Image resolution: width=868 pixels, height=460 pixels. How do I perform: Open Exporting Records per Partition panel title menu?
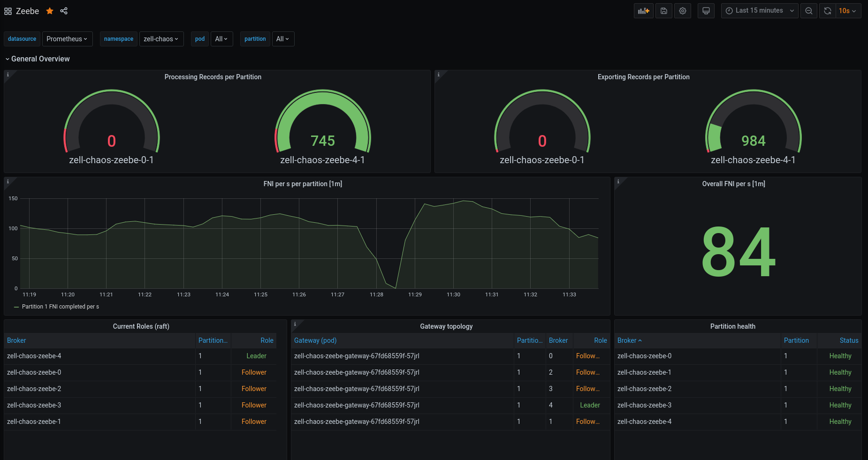(644, 77)
